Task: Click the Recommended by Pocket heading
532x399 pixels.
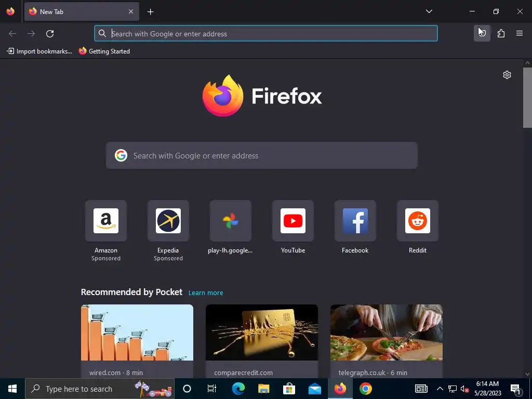Action: 131,292
